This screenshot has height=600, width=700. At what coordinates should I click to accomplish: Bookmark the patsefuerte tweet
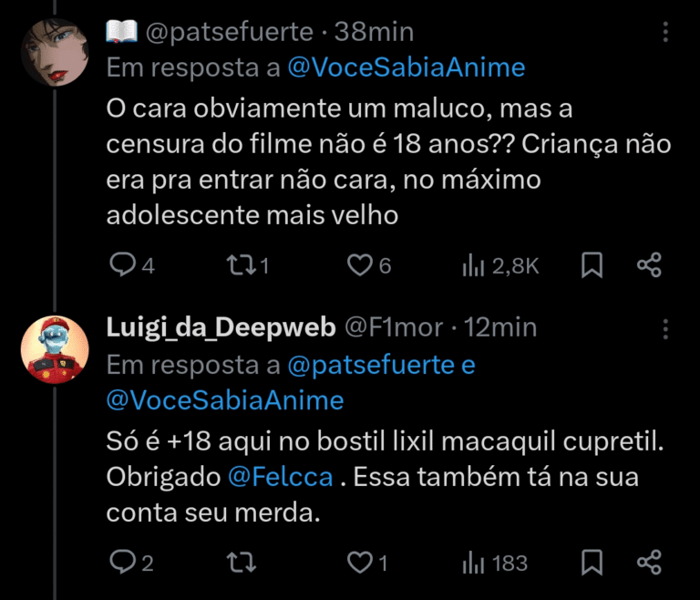pos(592,265)
